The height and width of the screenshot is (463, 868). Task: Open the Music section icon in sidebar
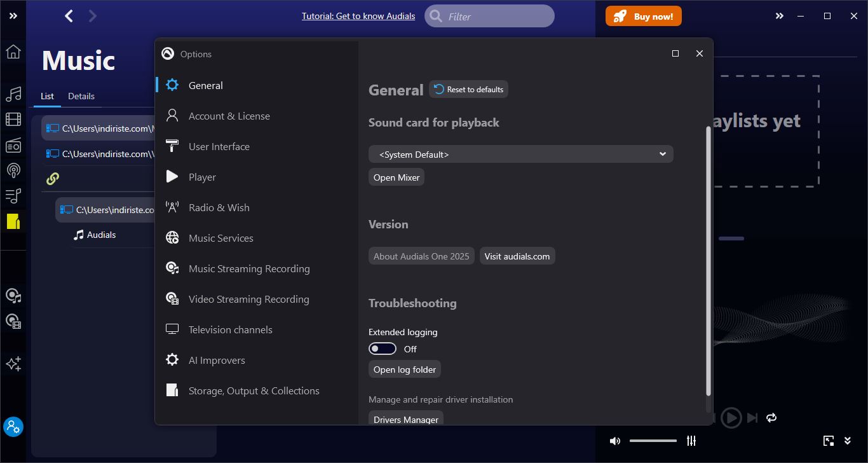click(13, 95)
